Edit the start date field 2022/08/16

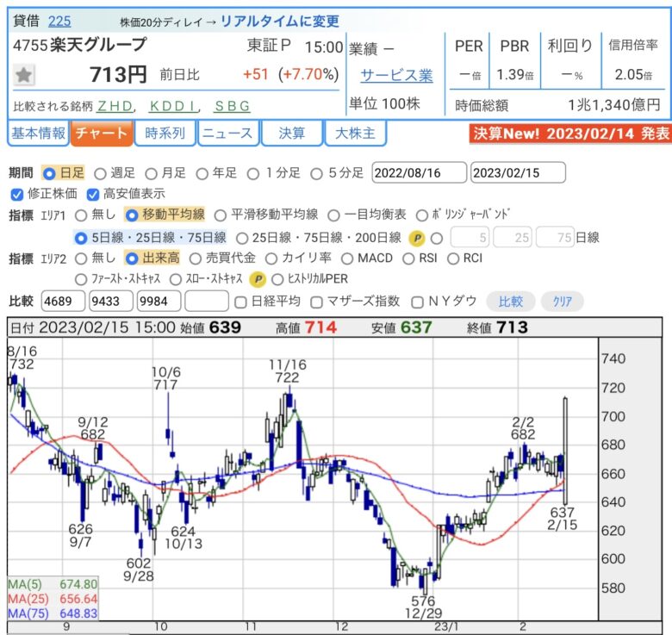pos(420,172)
